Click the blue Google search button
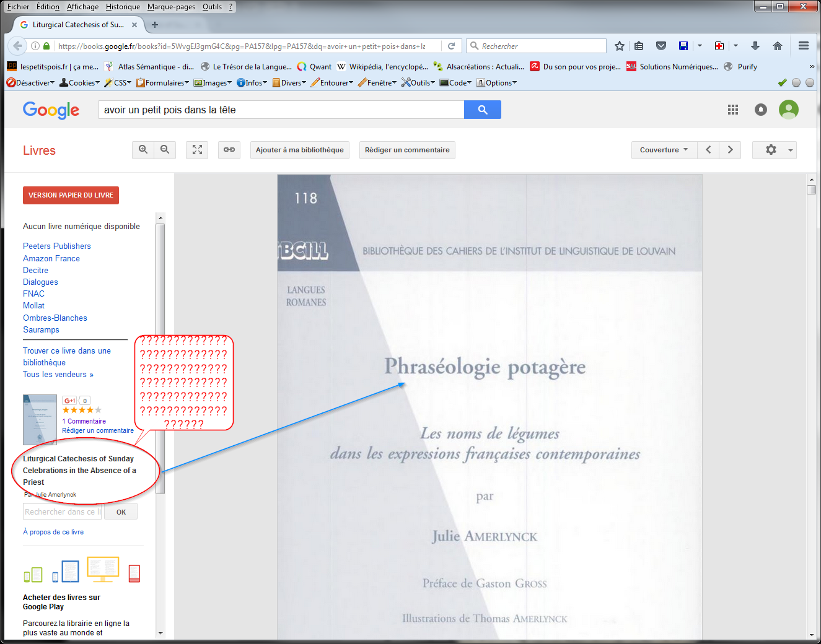Viewport: 821px width, 644px height. click(482, 110)
